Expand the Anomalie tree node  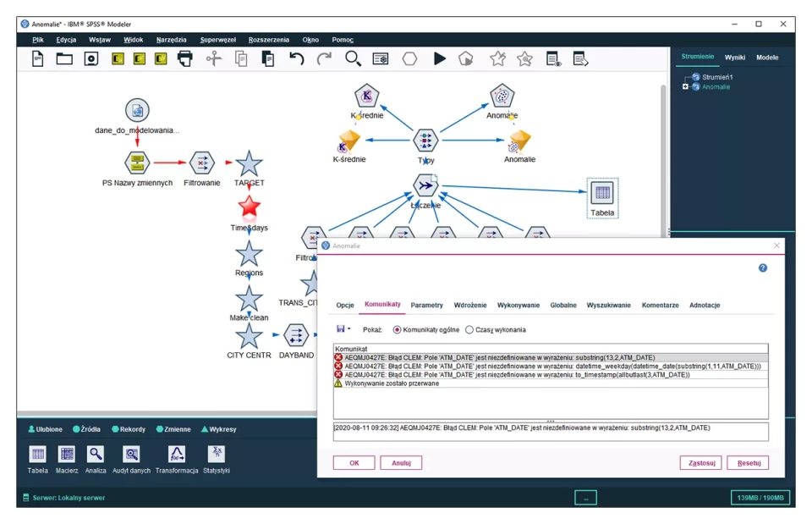[x=685, y=86]
